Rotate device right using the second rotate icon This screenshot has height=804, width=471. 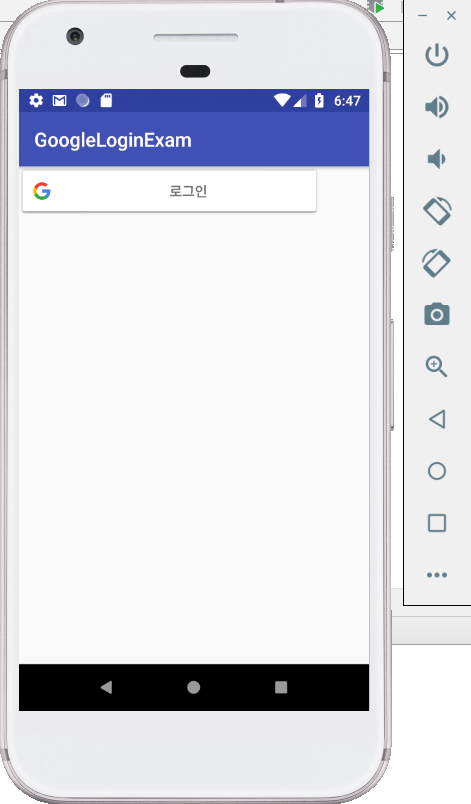tap(437, 263)
